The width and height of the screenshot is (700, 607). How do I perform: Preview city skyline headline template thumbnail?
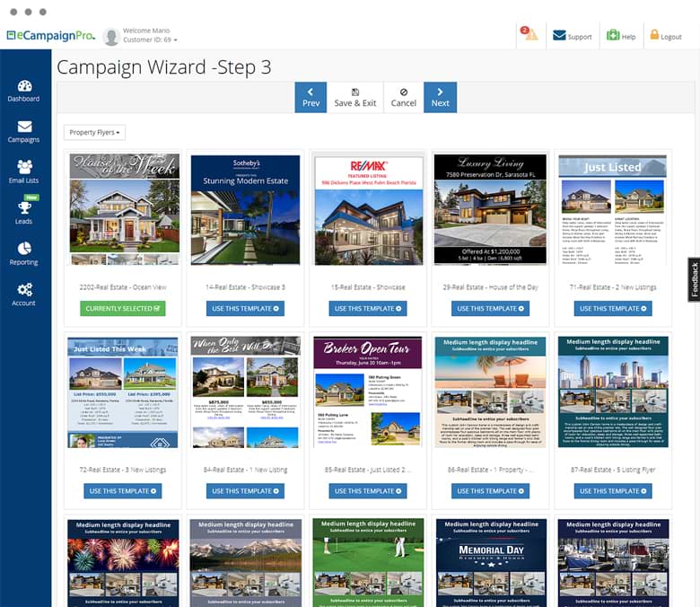click(613, 392)
